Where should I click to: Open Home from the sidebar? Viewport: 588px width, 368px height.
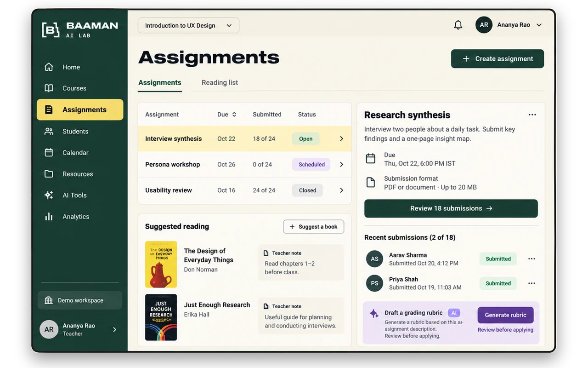(x=71, y=67)
